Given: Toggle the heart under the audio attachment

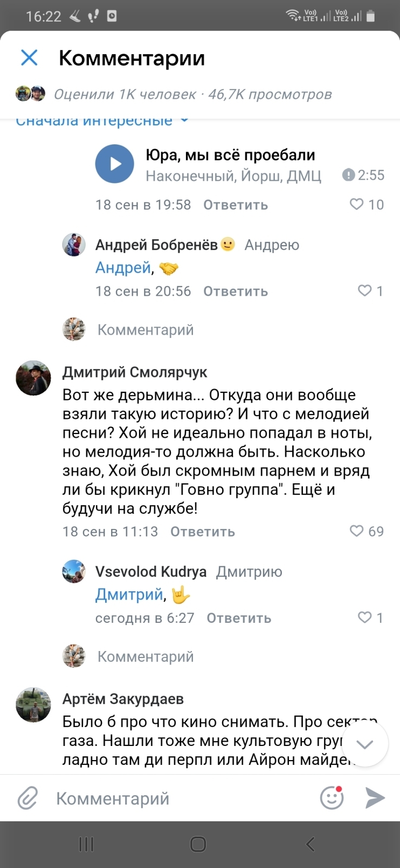Looking at the screenshot, I should [x=356, y=205].
